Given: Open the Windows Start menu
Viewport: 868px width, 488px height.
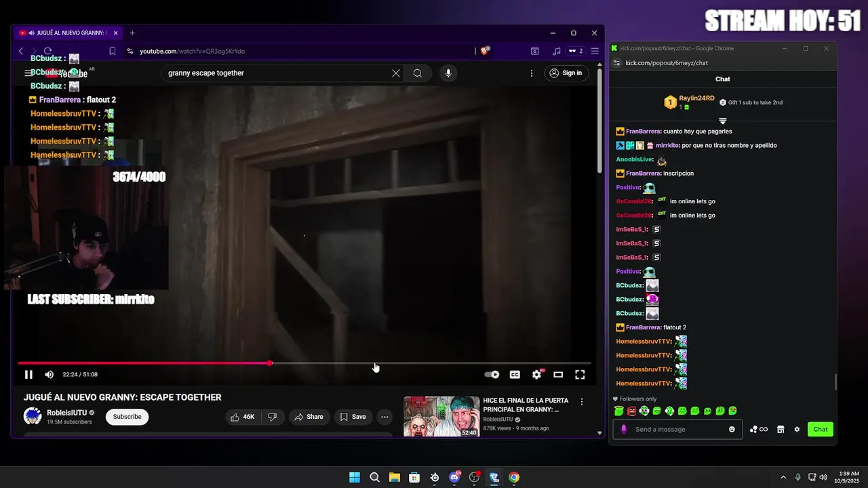Looking at the screenshot, I should pyautogui.click(x=355, y=477).
